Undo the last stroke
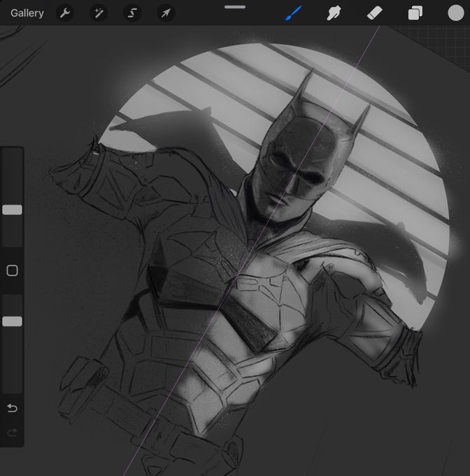470x476 pixels. (12, 408)
